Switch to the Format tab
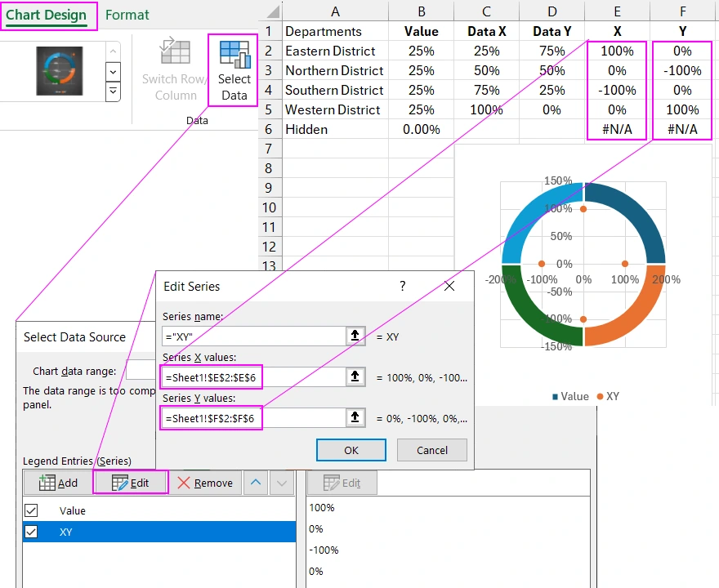Screen dimensions: 719x588 click(x=127, y=15)
